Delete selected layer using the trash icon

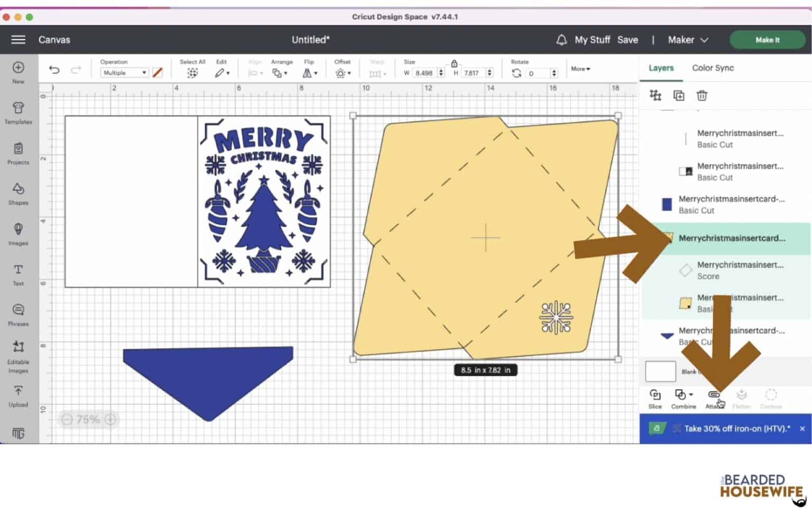click(x=702, y=96)
